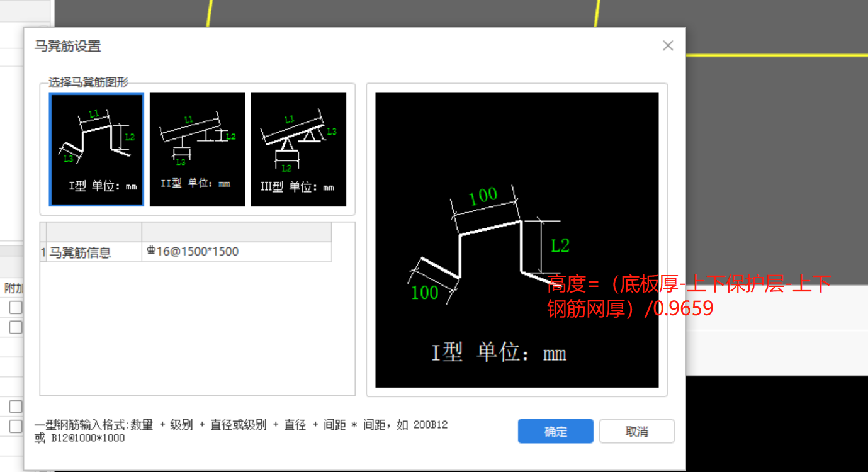Click the 马凳筋设置 dialog title
This screenshot has width=868, height=472.
[x=67, y=46]
